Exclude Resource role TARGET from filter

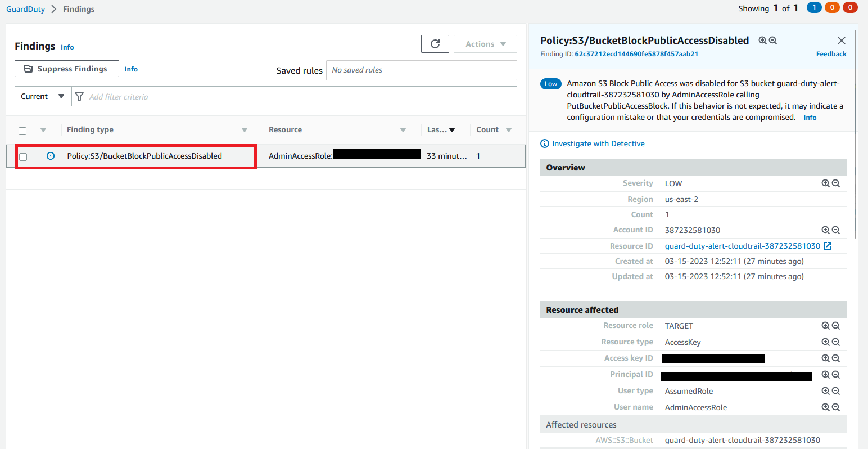pyautogui.click(x=836, y=326)
